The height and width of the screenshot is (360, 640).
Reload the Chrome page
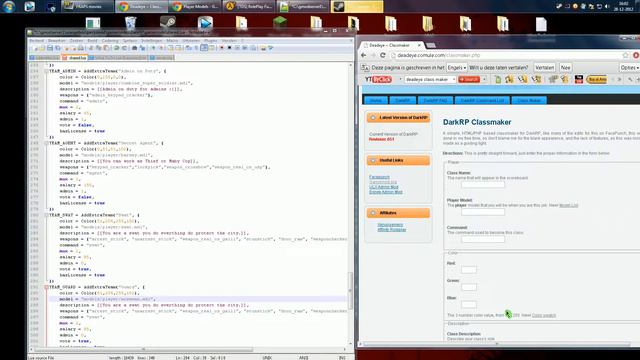click(382, 55)
